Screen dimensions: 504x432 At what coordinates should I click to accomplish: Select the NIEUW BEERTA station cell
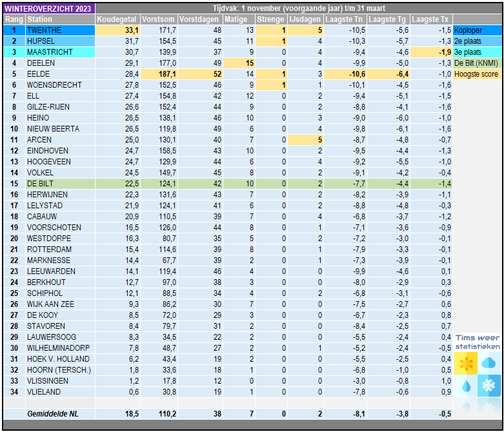click(61, 129)
